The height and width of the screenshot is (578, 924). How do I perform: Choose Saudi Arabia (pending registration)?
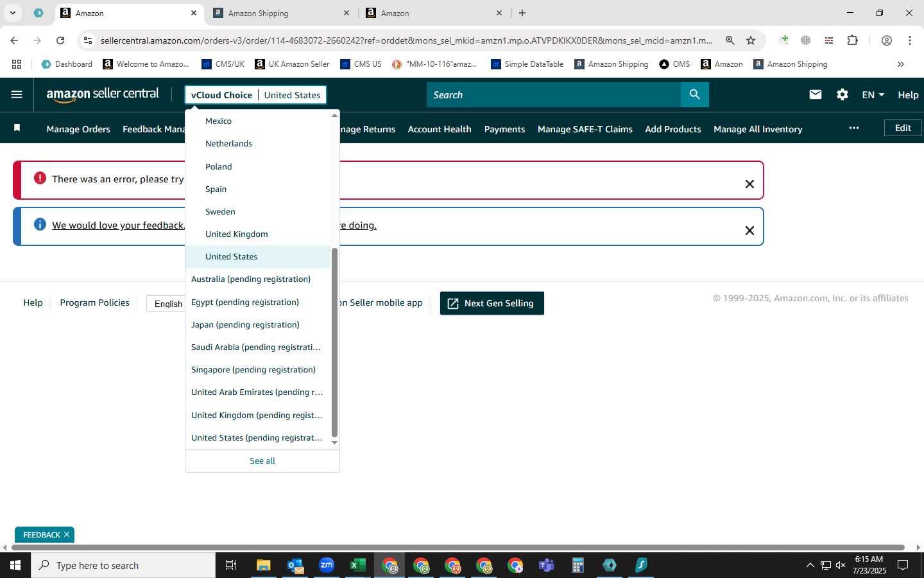[x=256, y=347]
